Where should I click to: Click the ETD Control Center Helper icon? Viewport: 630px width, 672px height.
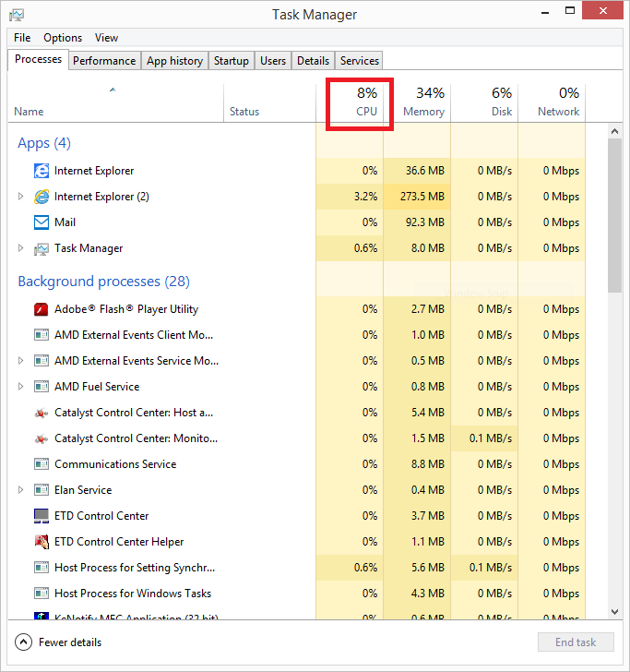(42, 542)
